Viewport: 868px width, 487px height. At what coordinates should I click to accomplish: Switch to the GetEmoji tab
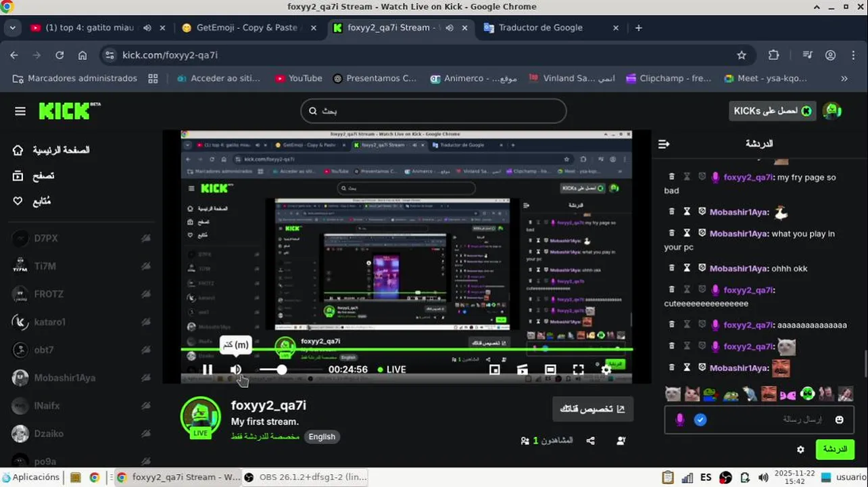click(x=247, y=28)
